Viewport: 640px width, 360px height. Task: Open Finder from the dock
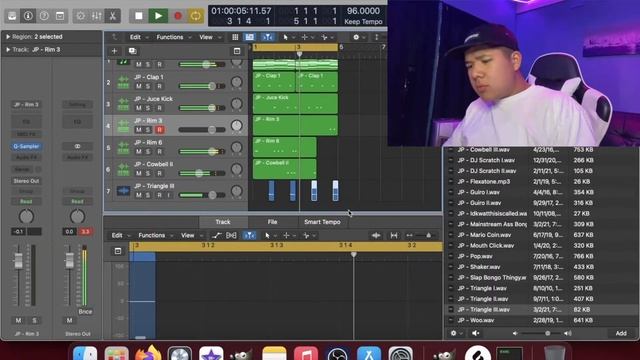(x=85, y=354)
